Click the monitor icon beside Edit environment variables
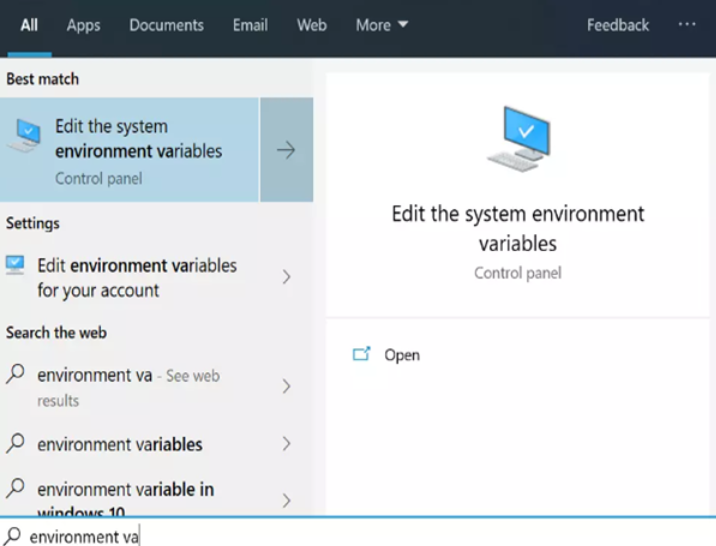 click(15, 265)
